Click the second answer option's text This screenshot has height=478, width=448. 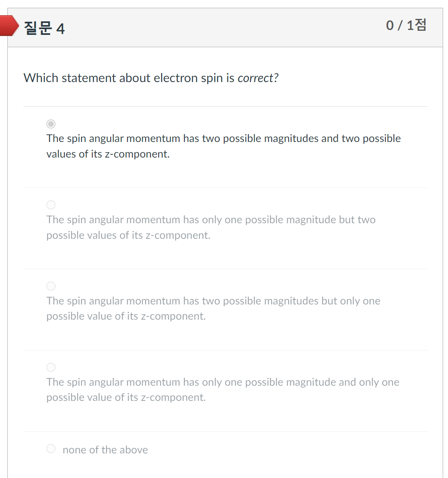(211, 227)
